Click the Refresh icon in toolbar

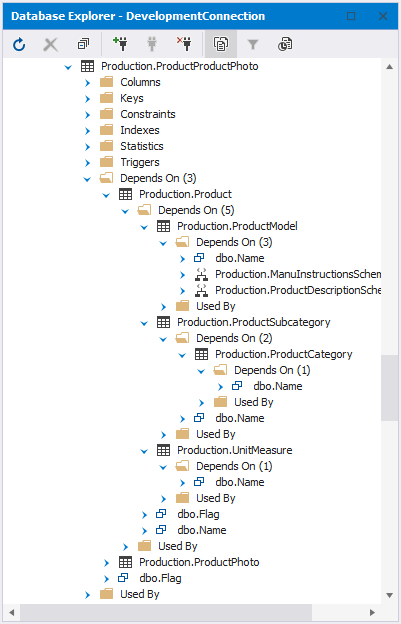click(x=19, y=44)
